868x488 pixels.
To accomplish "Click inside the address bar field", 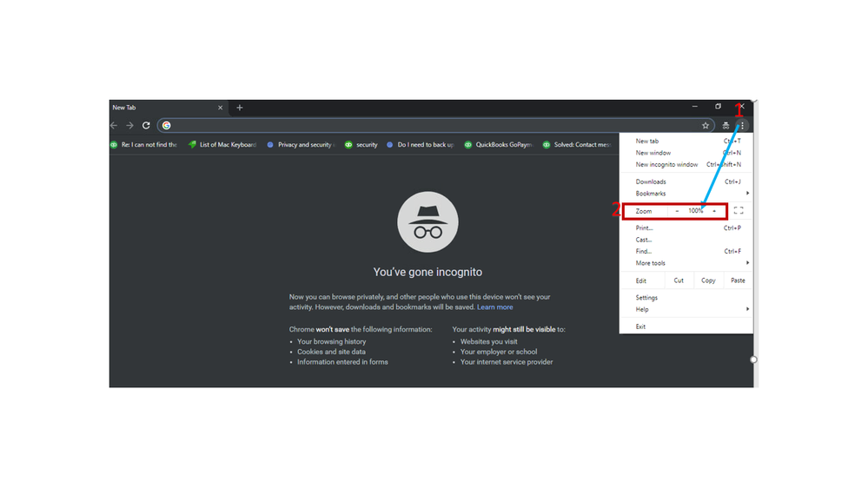I will point(434,126).
